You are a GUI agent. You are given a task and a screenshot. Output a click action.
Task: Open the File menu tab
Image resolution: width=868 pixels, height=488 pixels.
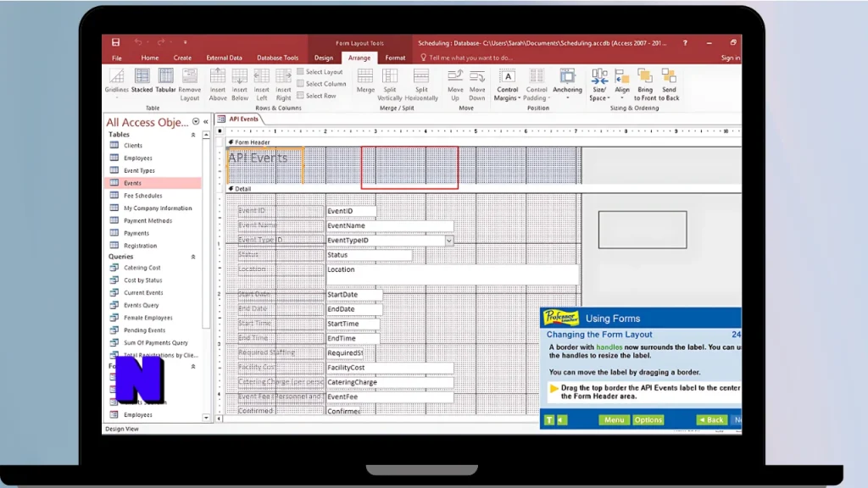coord(117,58)
